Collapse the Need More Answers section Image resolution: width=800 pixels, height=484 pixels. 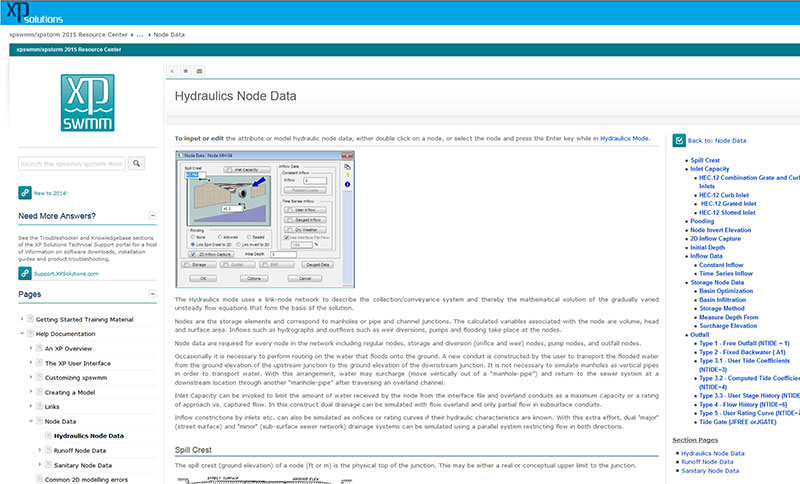click(x=153, y=215)
